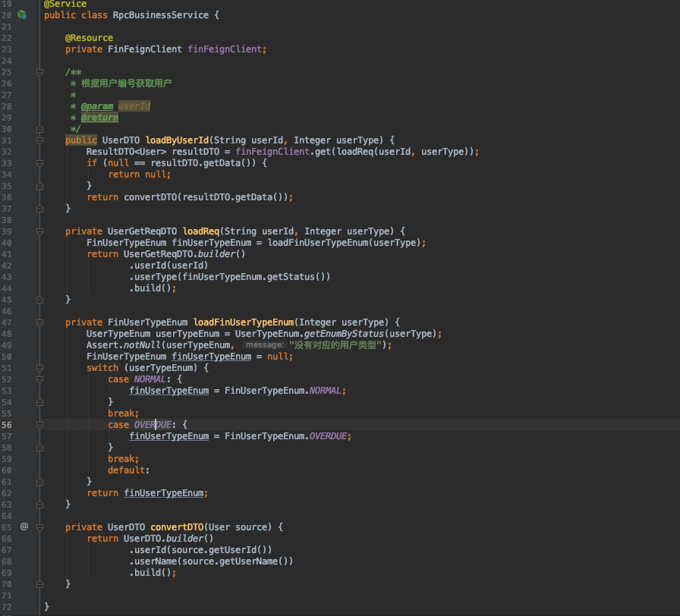Click the @Service annotation
The image size is (680, 616).
pyautogui.click(x=65, y=4)
